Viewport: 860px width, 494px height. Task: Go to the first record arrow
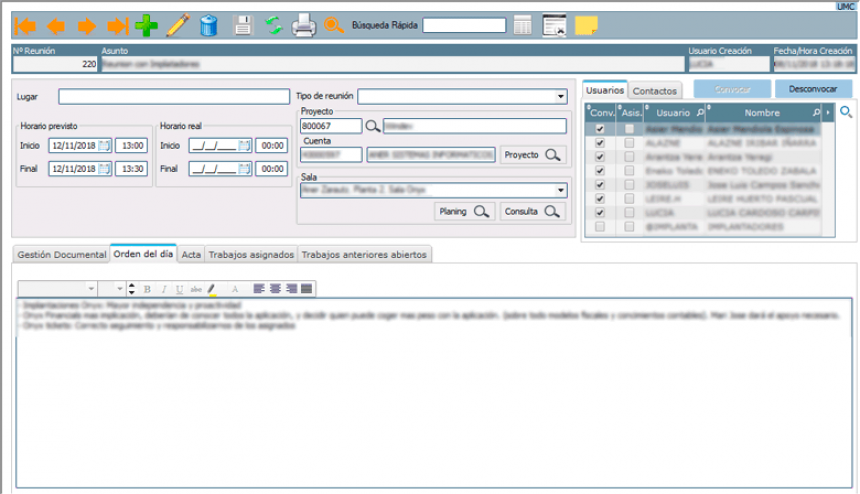coord(25,25)
